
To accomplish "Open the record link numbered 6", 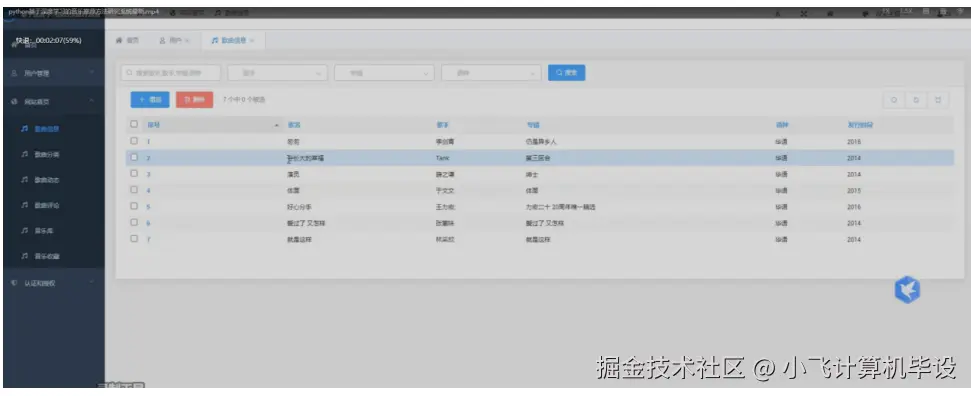I will pos(149,223).
